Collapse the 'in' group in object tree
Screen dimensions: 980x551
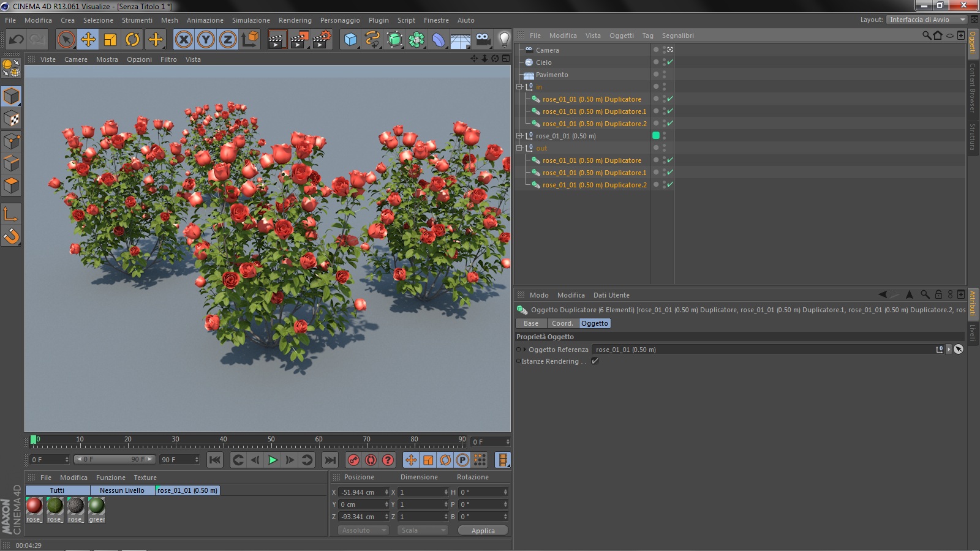pyautogui.click(x=519, y=87)
